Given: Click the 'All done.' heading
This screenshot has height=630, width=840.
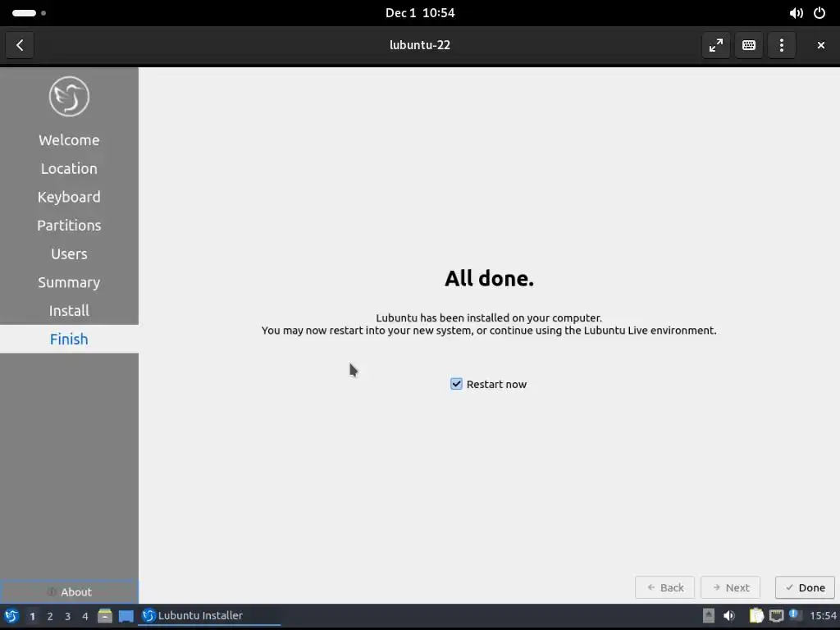Looking at the screenshot, I should (x=489, y=279).
